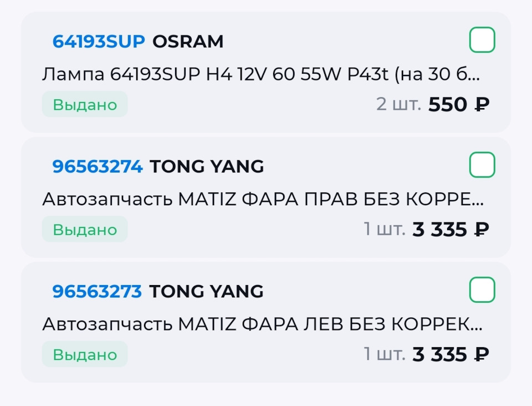Select the checkbox on the 96563273 card
The width and height of the screenshot is (532, 406).
482,289
